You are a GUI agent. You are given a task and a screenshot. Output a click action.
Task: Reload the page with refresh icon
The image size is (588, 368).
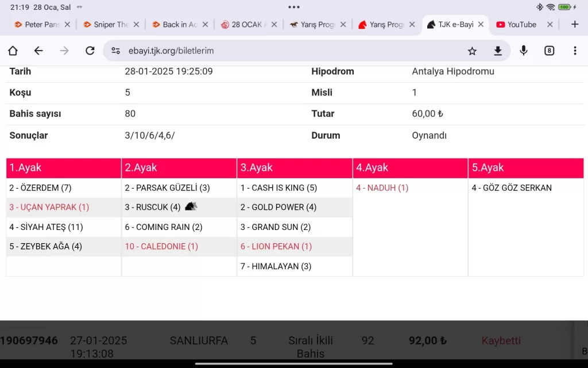coord(90,51)
